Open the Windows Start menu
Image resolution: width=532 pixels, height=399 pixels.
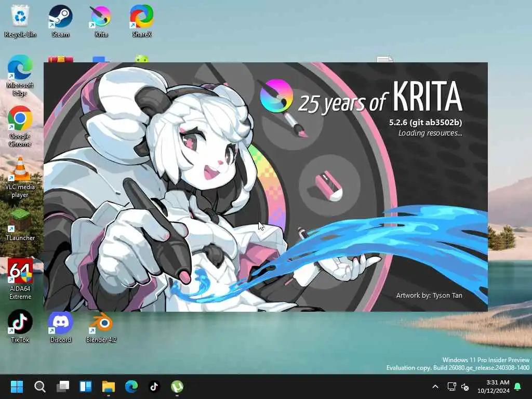[x=17, y=387]
